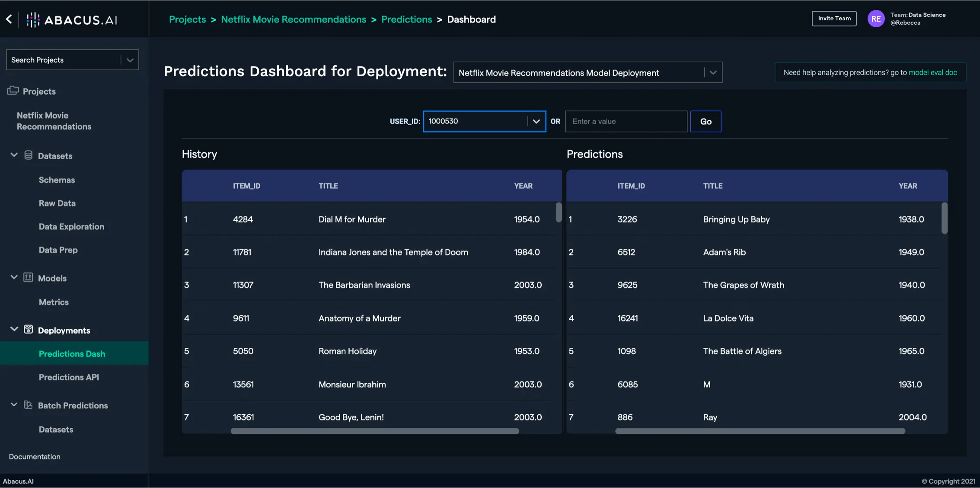Open the USER_ID dropdown arrow
This screenshot has height=488, width=980.
(x=536, y=122)
